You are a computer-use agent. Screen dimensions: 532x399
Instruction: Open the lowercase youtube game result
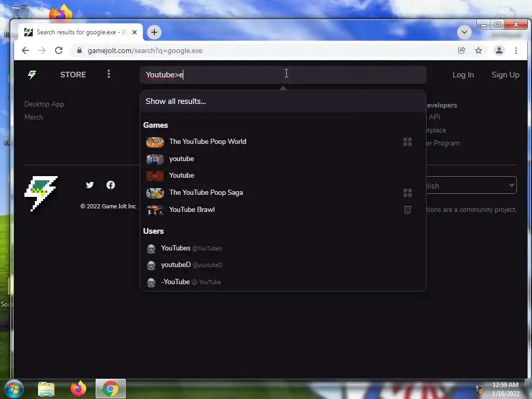(x=283, y=159)
